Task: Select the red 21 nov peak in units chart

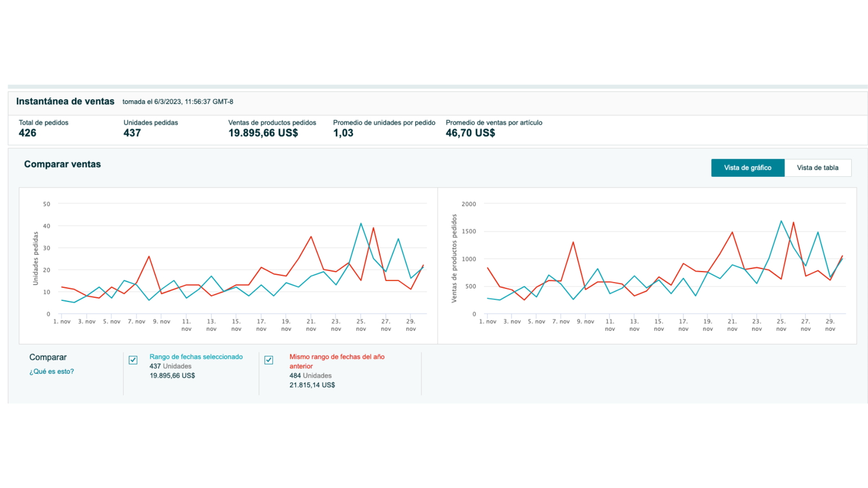Action: 311,236
